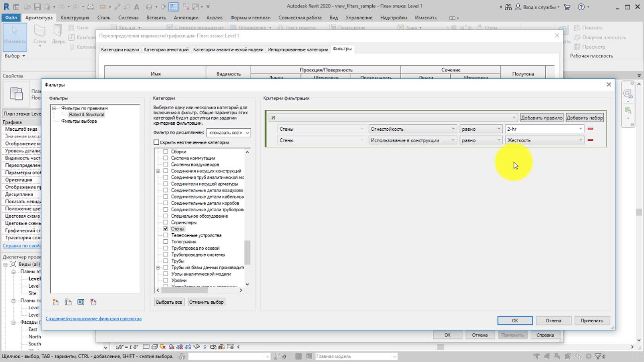Click the category list vertical scrollbar thumb
644x362 pixels.
pyautogui.click(x=247, y=253)
